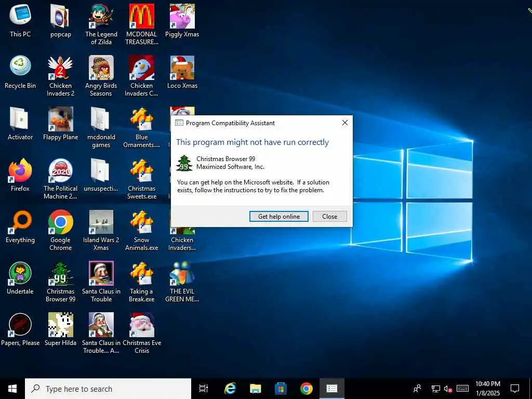
Task: Select the Taking a Break.exe icon
Action: pyautogui.click(x=141, y=273)
